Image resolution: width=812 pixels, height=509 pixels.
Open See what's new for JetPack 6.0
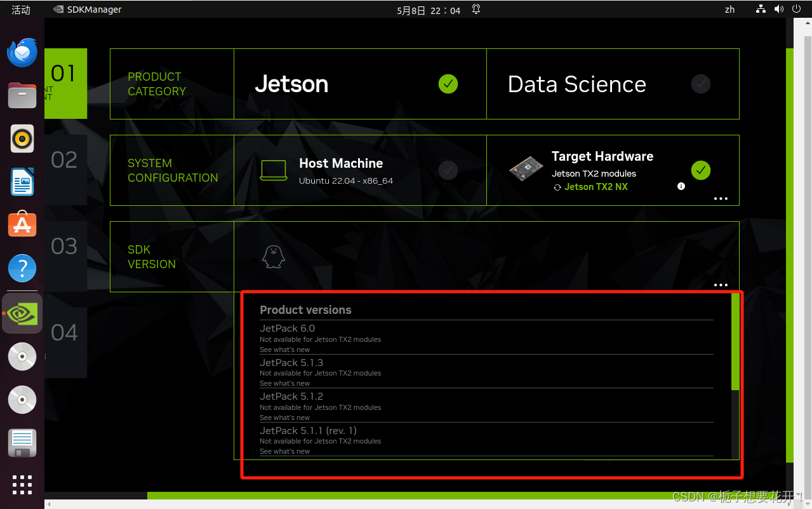284,350
